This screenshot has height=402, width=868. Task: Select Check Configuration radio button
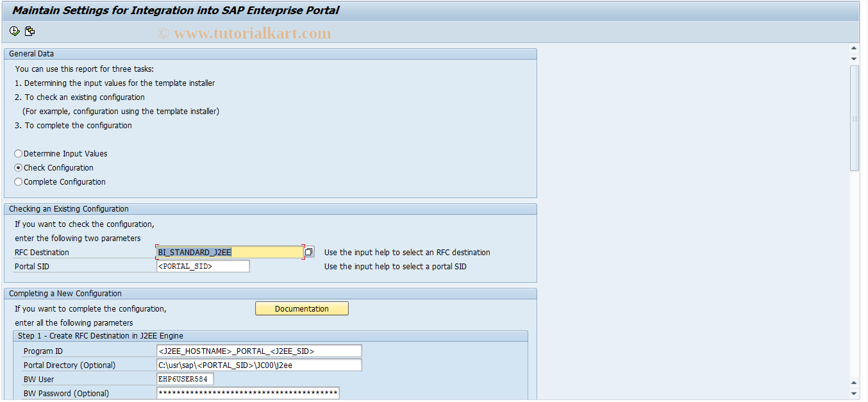tap(18, 168)
